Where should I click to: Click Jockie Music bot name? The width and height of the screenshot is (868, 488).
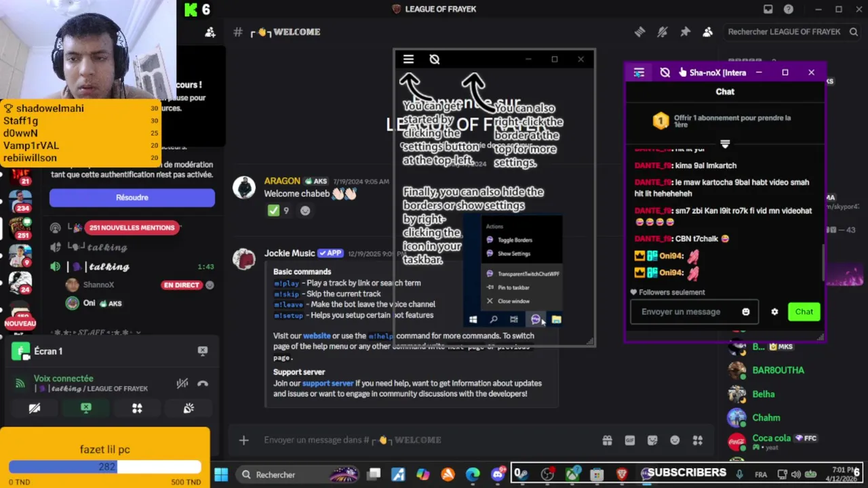(x=290, y=253)
